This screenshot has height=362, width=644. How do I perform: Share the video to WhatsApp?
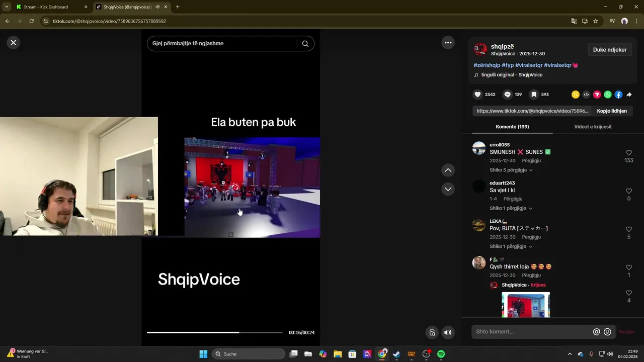(608, 95)
